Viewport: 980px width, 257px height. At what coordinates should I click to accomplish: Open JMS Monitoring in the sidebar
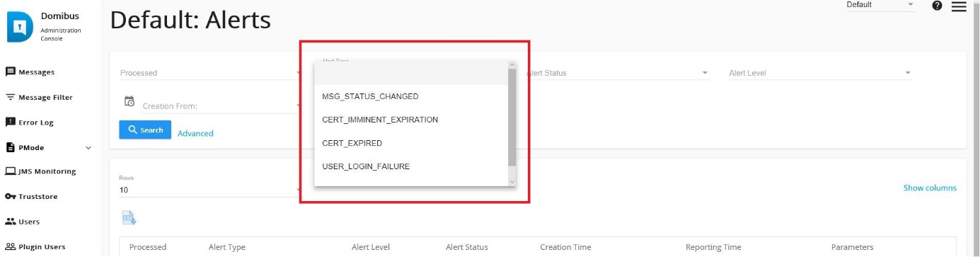(x=41, y=171)
